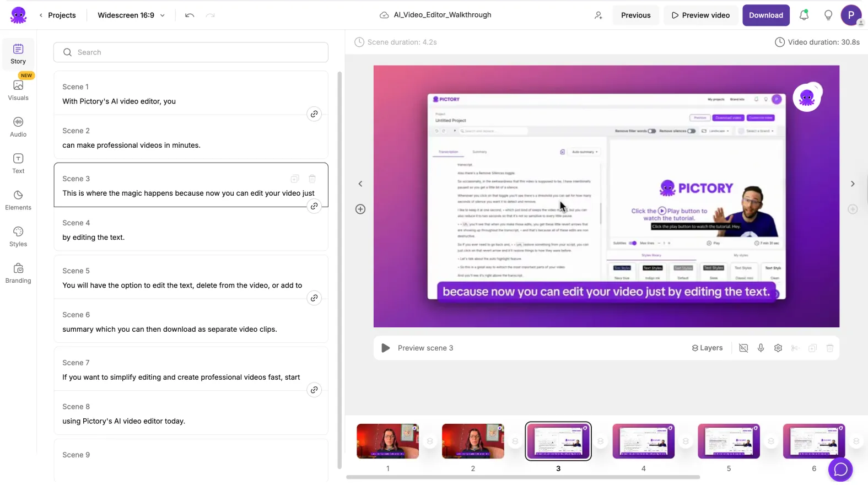Click the notifications bell icon
868x485 pixels.
point(804,15)
